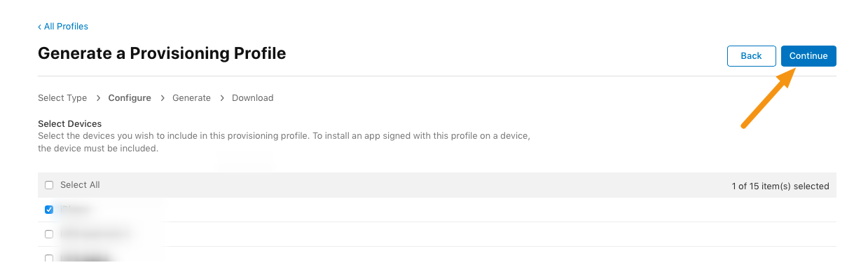Click the '1 of 15 item(s) selected' counter
Viewport: 868px width, 265px height.
780,186
